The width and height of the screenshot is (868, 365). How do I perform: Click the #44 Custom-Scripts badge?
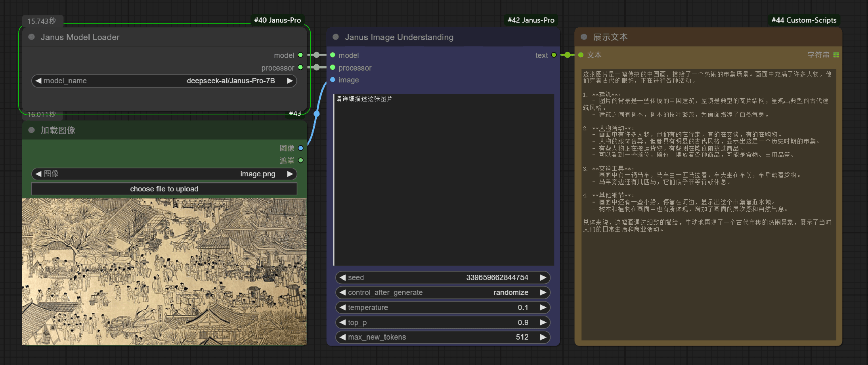(804, 20)
